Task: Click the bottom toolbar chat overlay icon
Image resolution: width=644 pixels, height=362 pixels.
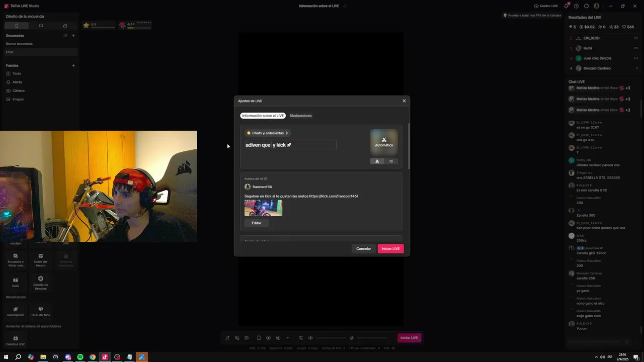Action: tap(237, 338)
